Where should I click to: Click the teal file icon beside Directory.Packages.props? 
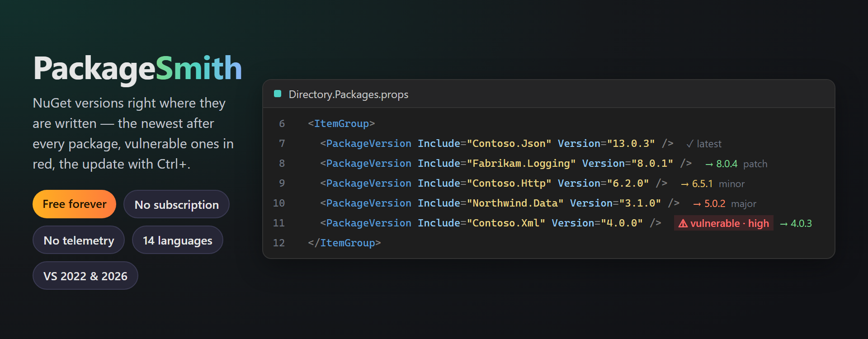pyautogui.click(x=278, y=94)
